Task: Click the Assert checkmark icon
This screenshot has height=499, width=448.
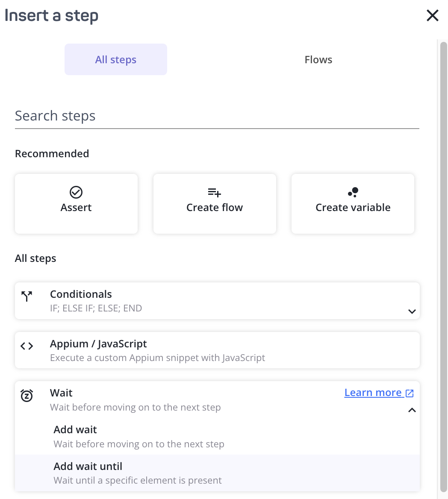Action: pos(76,192)
